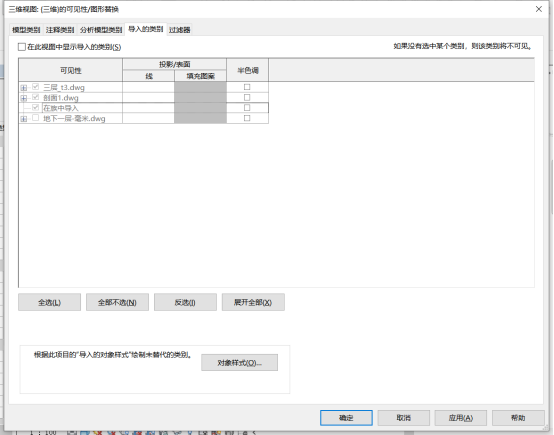Toggle visibility checkbox for 在族中导入
Viewport: 554px width, 435px height.
coord(35,107)
